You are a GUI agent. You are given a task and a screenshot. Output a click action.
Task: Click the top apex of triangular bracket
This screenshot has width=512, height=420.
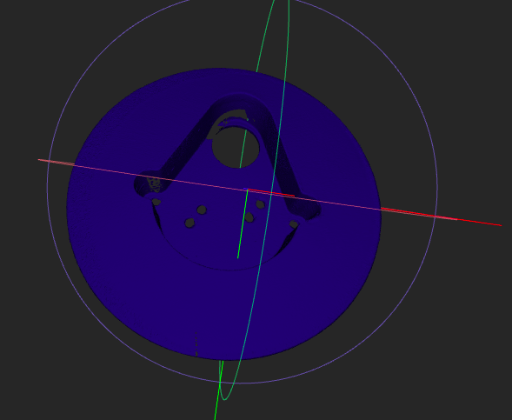pyautogui.click(x=240, y=100)
